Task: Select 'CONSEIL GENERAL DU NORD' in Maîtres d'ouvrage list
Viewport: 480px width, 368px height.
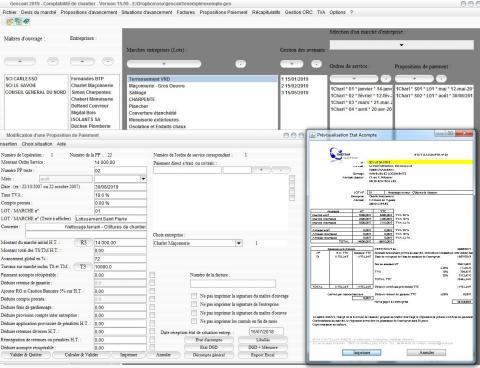Action: point(35,92)
